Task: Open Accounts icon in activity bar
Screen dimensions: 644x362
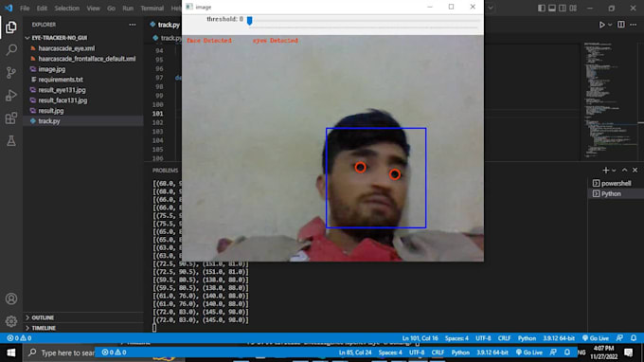Action: click(11, 299)
